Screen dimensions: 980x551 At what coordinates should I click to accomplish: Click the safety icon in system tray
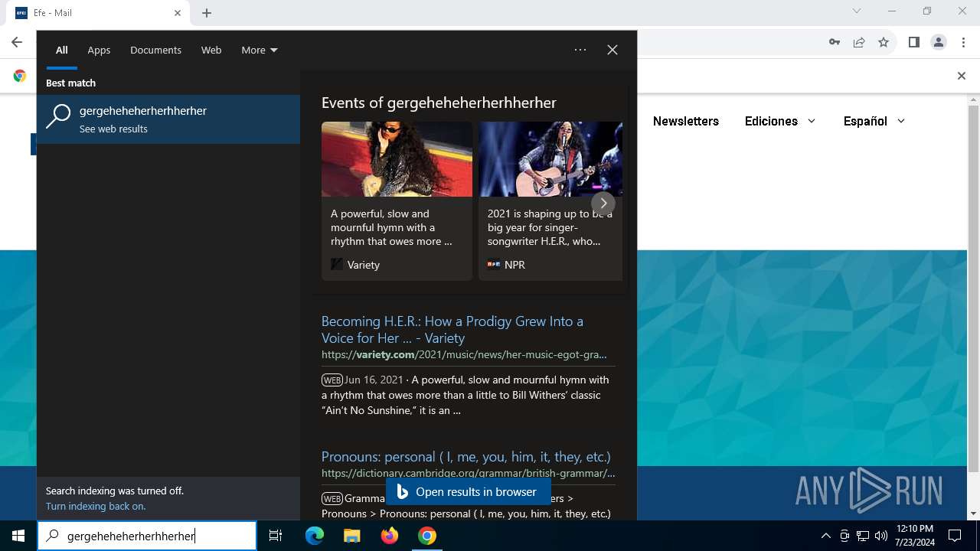pyautogui.click(x=844, y=536)
